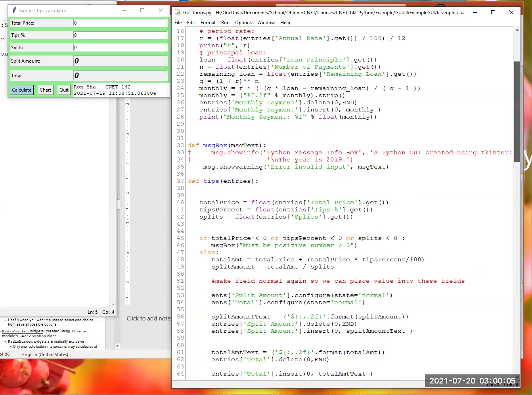Open the Format menu in IDLE

pyautogui.click(x=208, y=23)
